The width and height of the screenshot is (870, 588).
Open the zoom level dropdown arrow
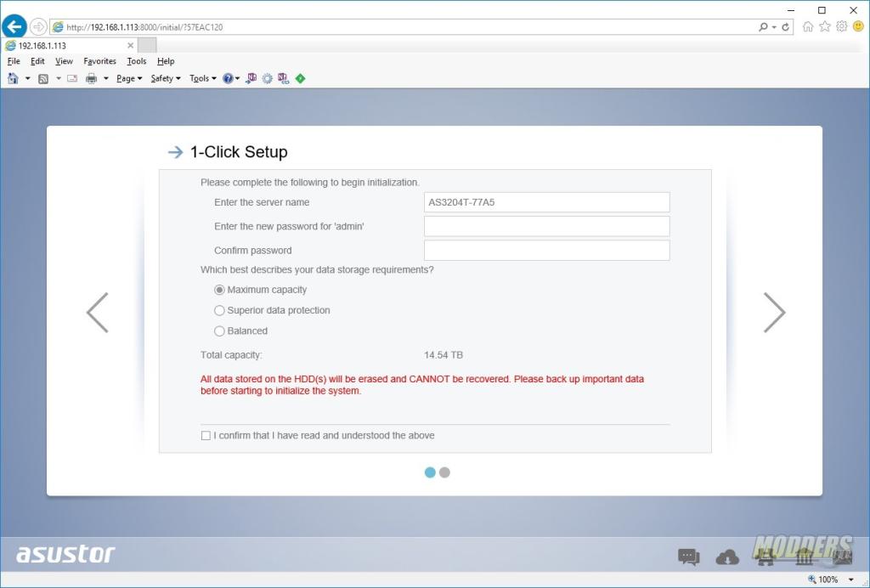[x=851, y=580]
